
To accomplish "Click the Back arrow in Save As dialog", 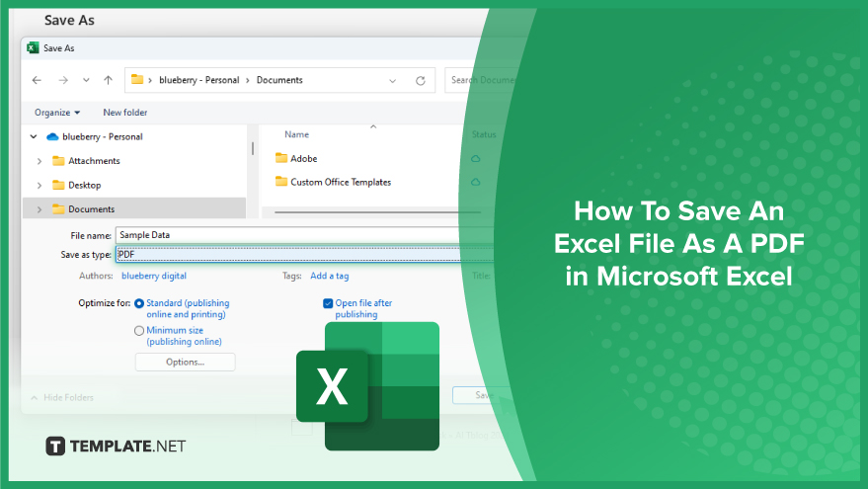I will 37,80.
